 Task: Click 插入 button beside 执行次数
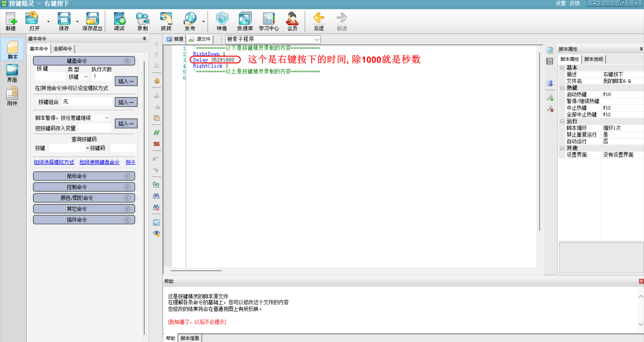coord(126,81)
